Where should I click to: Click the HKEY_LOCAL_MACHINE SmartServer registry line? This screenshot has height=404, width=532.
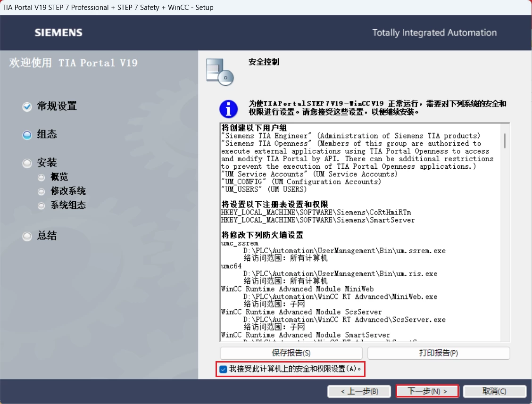click(317, 220)
